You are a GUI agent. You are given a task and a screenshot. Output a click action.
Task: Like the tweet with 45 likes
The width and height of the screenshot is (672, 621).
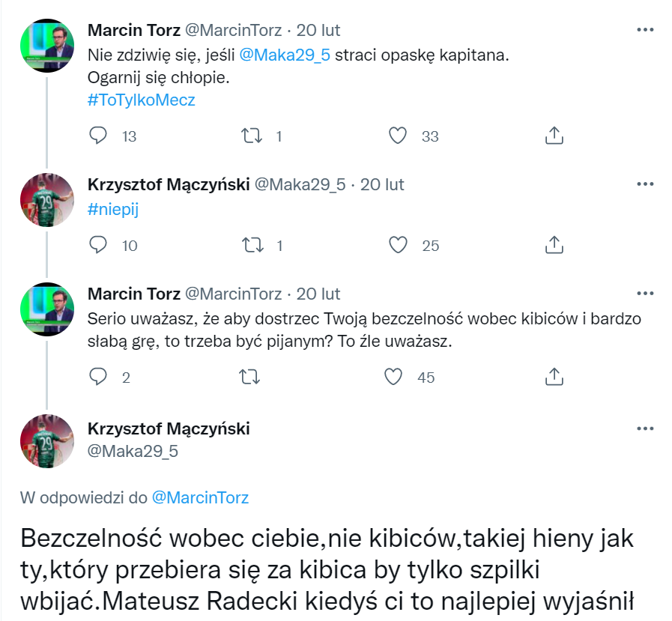(394, 377)
